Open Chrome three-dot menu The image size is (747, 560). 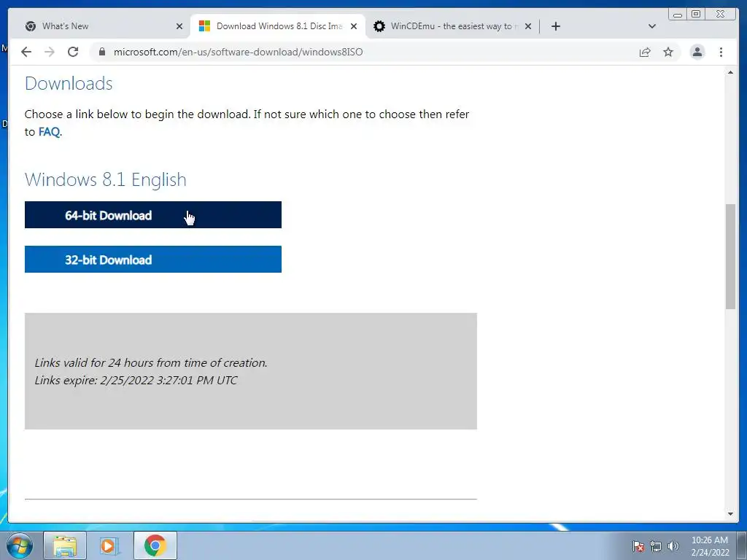[x=721, y=52]
